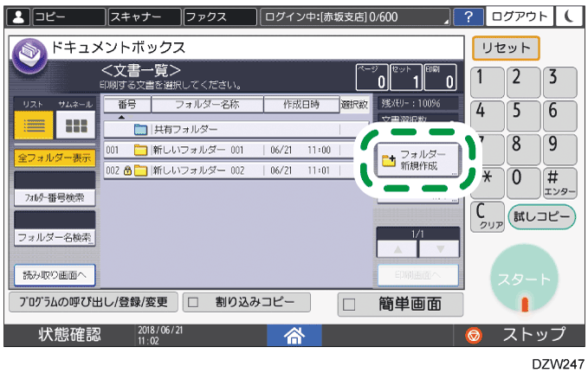Tap the ドキュメントボックス application icon
This screenshot has height=373, width=588.
(29, 55)
